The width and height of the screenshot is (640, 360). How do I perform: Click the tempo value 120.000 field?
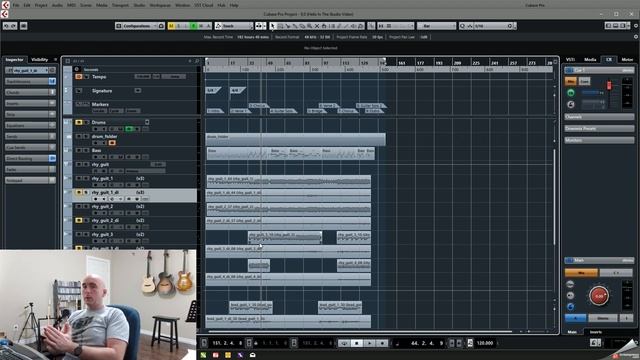click(484, 343)
